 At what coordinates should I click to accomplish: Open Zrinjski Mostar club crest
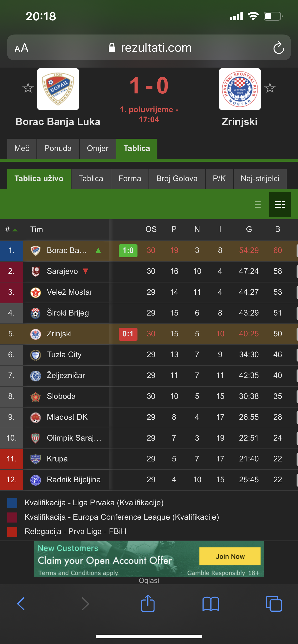[240, 89]
